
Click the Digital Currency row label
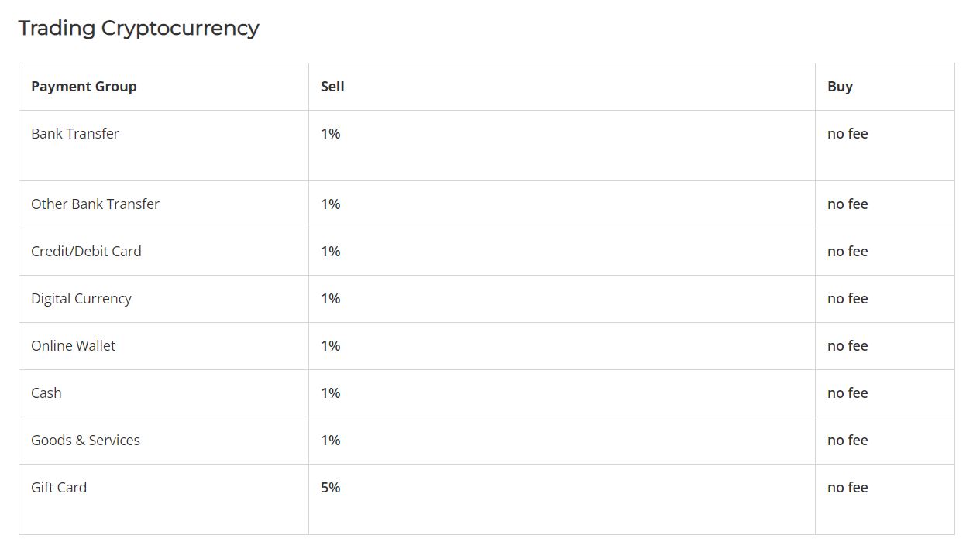pos(81,299)
